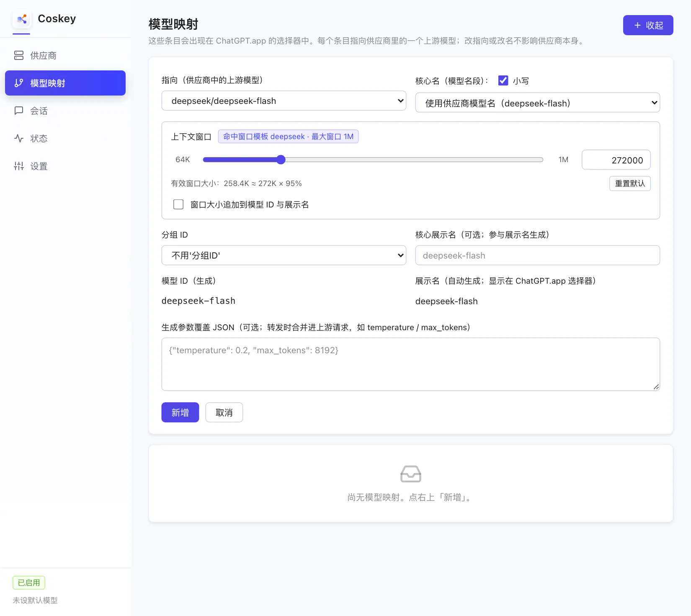
Task: Click the 命中窗口模板 deepseek badge
Action: (x=288, y=137)
